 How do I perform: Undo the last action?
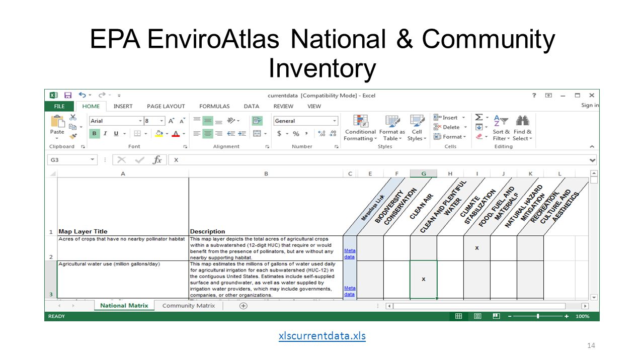[x=82, y=95]
